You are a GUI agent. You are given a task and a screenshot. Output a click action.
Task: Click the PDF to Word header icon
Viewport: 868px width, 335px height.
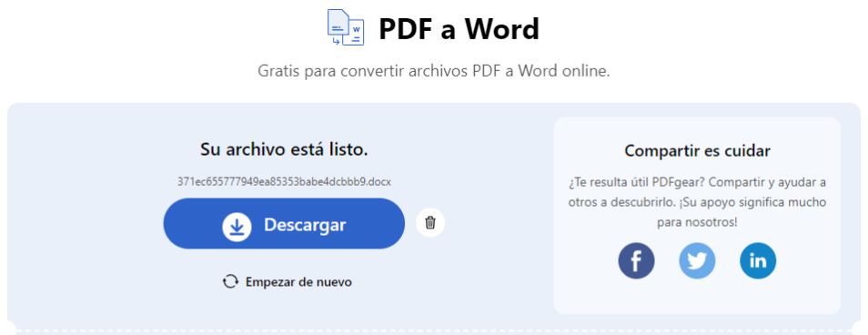[x=346, y=27]
